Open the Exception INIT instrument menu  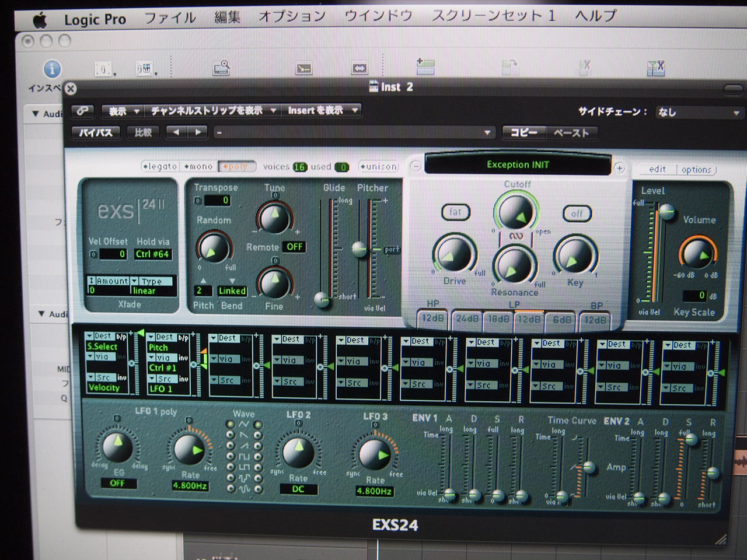click(518, 164)
